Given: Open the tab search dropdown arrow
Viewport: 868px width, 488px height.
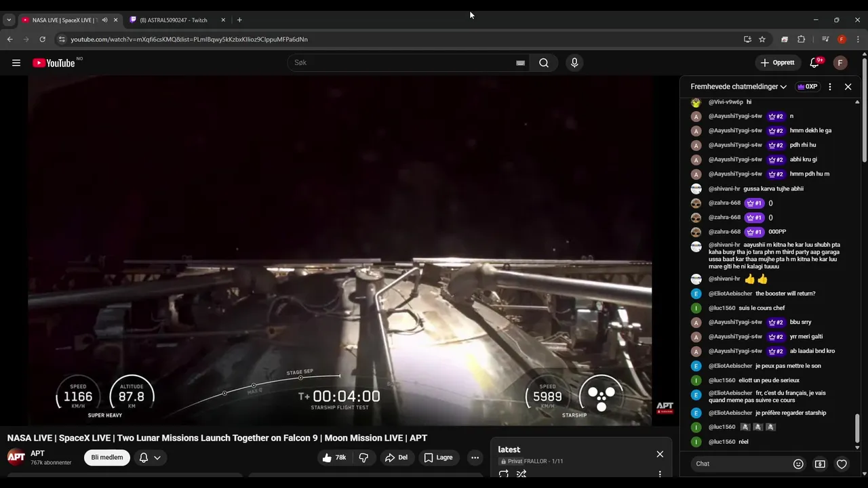Looking at the screenshot, I should click(9, 20).
